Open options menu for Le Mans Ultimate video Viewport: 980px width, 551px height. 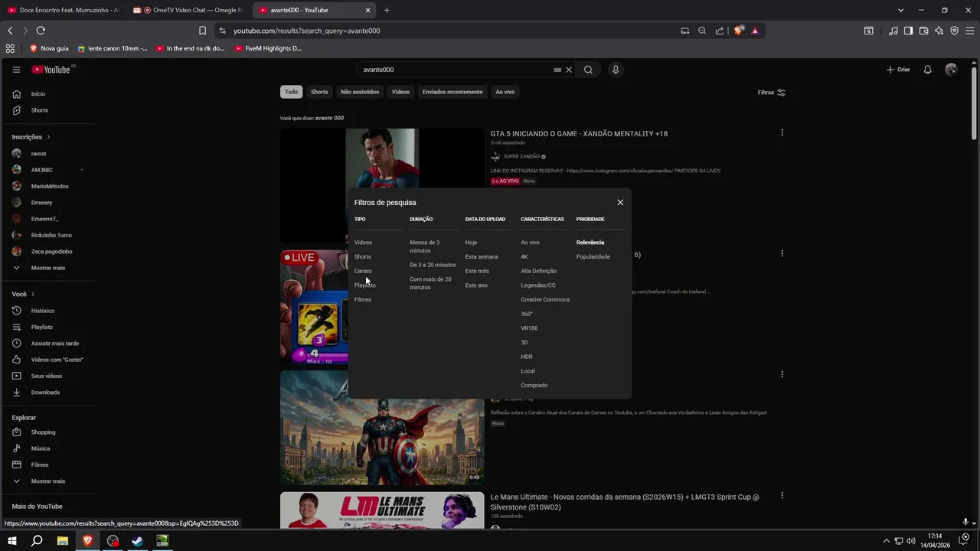(x=782, y=496)
